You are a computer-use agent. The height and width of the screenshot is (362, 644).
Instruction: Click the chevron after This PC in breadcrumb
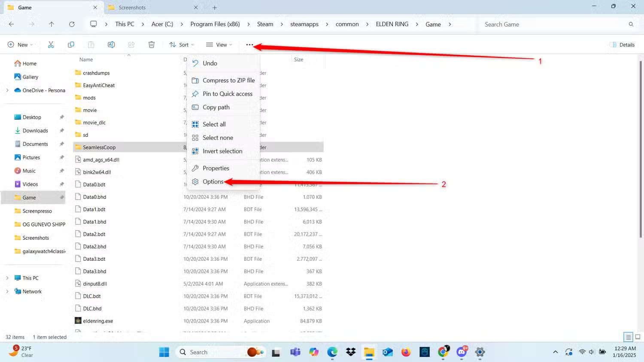[x=143, y=24]
